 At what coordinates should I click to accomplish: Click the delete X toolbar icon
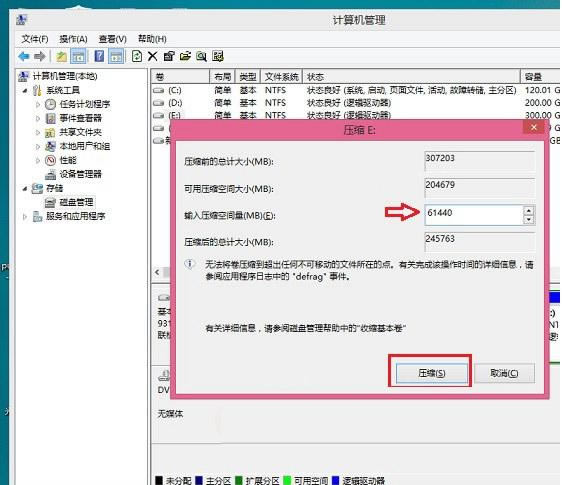coord(153,56)
